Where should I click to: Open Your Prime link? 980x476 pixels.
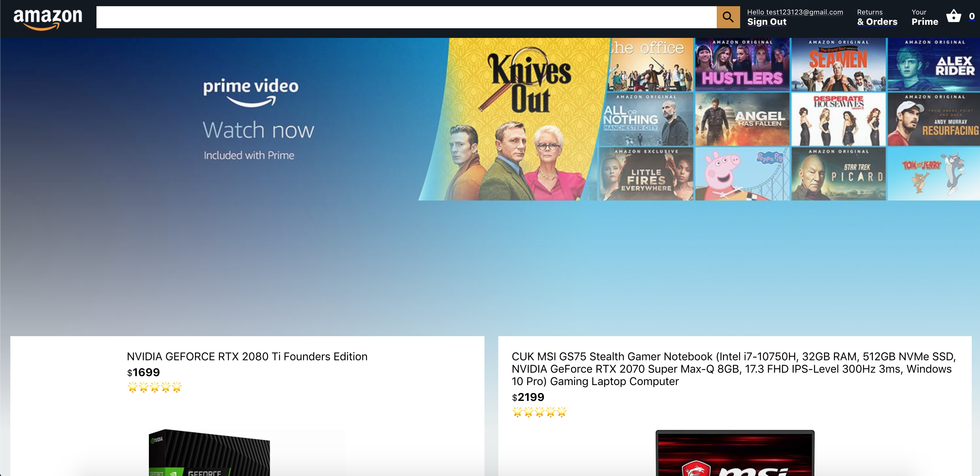[x=925, y=17]
